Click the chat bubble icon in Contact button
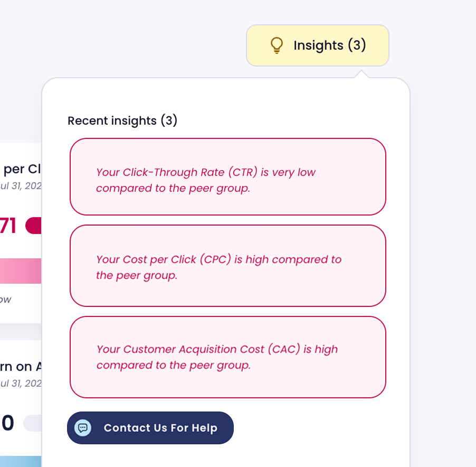Screen dimensions: 476x467 tap(83, 428)
